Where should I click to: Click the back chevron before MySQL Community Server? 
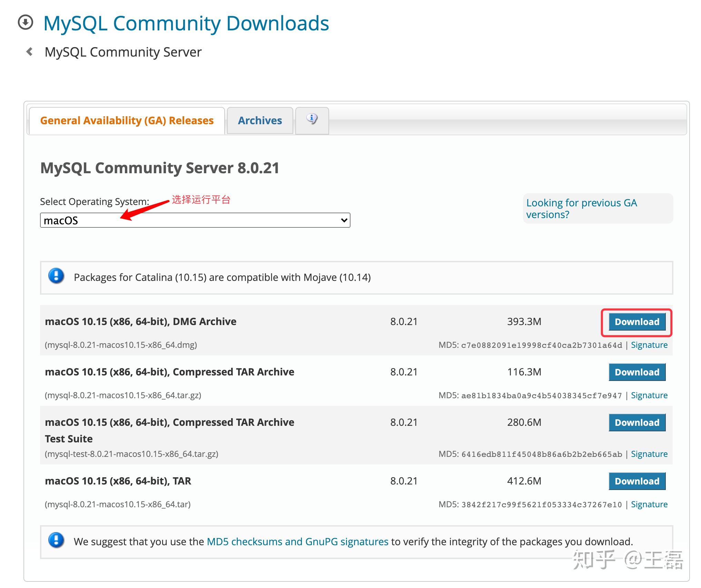click(x=30, y=52)
